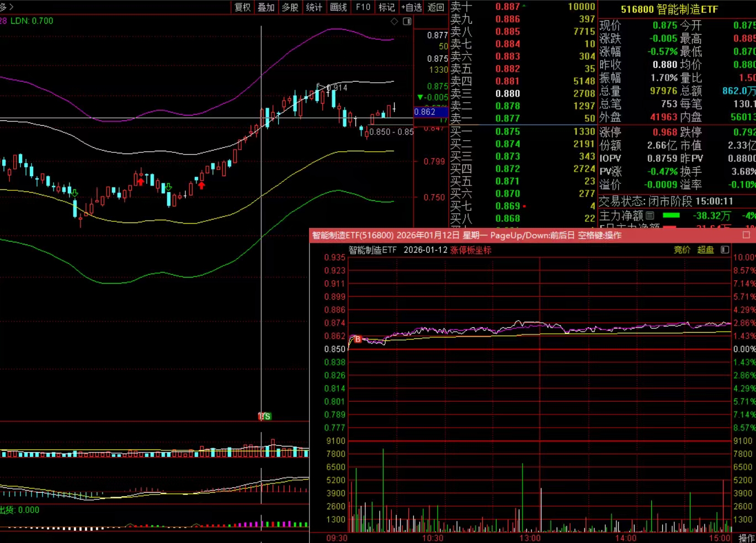Open the 操作 menu at the popup's bottom right
The width and height of the screenshot is (756, 543).
click(x=747, y=538)
